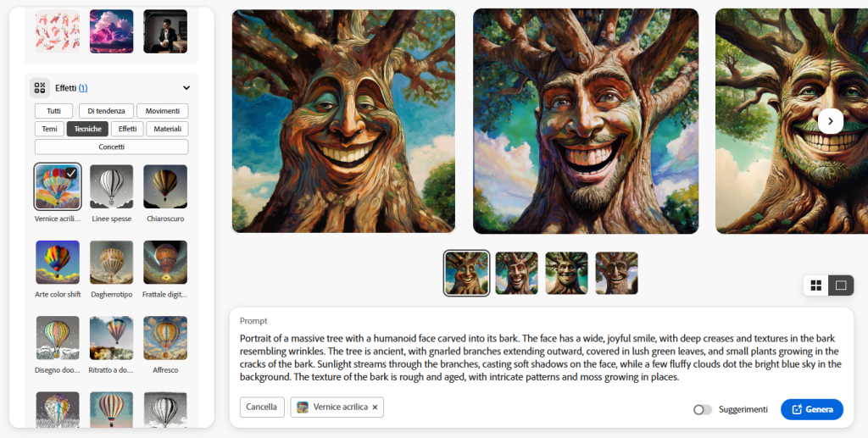Show next image with arrow button
The image size is (868, 438).
tap(831, 121)
